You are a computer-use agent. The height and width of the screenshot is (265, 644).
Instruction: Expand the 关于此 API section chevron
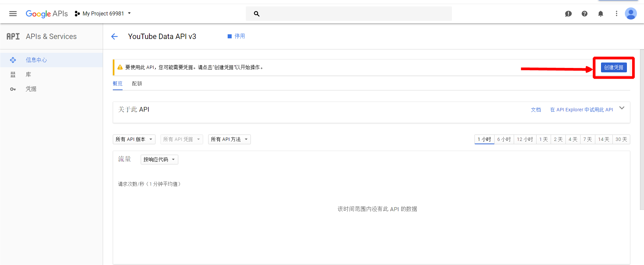[622, 108]
